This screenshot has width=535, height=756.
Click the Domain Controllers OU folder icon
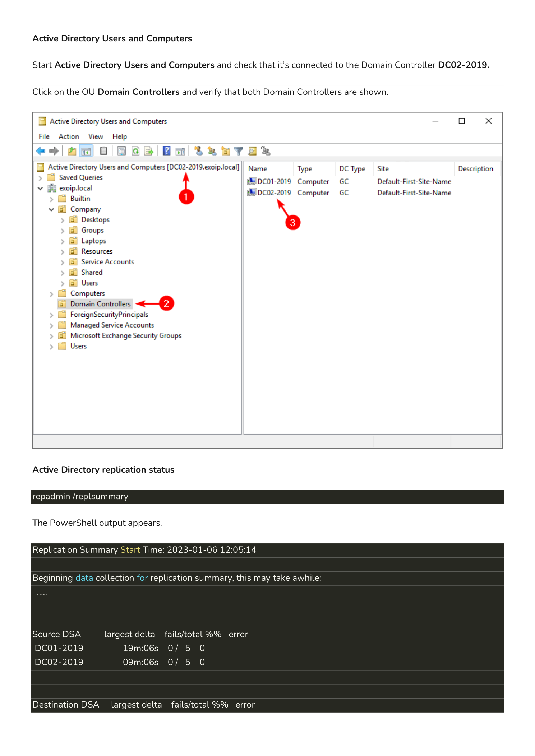[x=62, y=304]
